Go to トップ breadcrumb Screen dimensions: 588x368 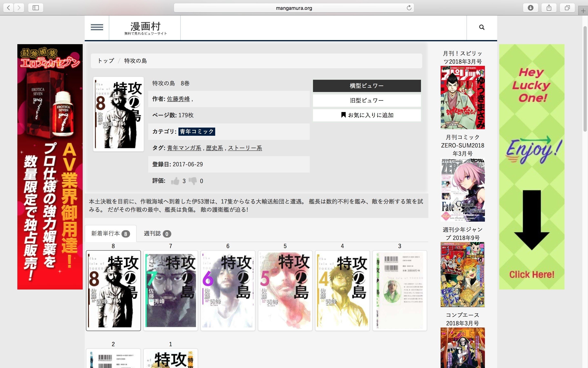click(106, 61)
